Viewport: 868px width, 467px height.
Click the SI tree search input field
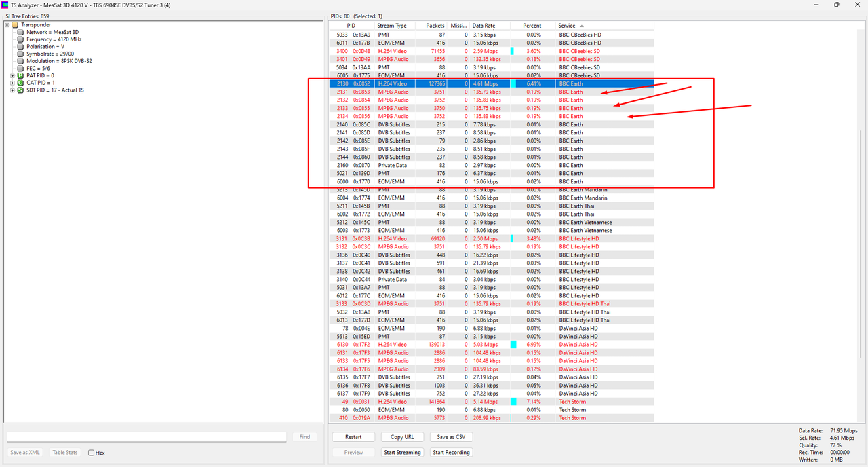[146, 437]
